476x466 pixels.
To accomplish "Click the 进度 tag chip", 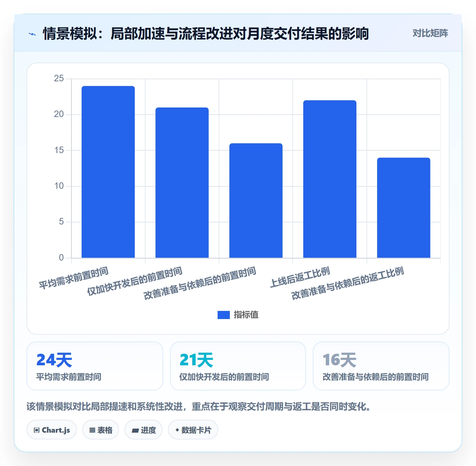I will [x=143, y=430].
